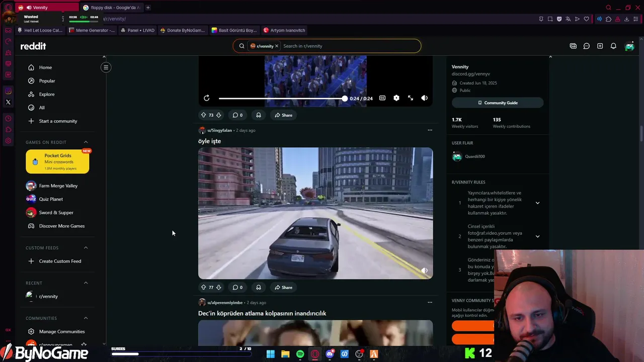Mute the Vennity tab audio
This screenshot has height=362, width=644.
(x=29, y=8)
